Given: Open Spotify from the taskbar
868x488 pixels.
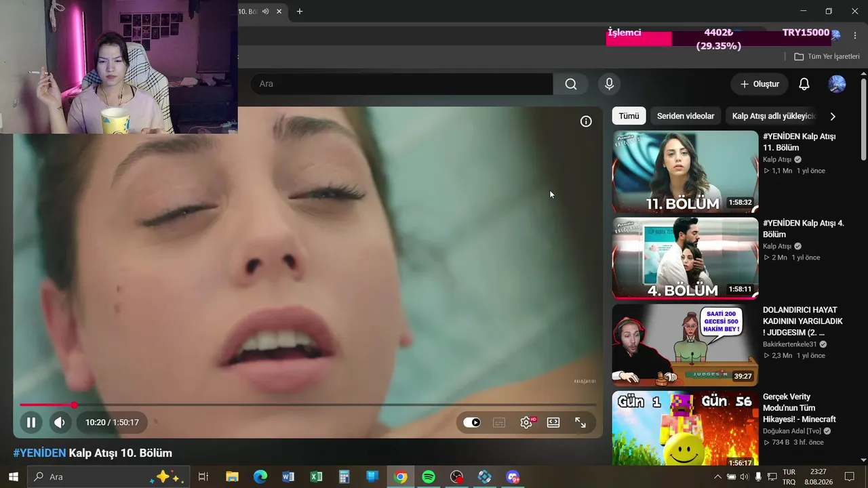Looking at the screenshot, I should (429, 476).
